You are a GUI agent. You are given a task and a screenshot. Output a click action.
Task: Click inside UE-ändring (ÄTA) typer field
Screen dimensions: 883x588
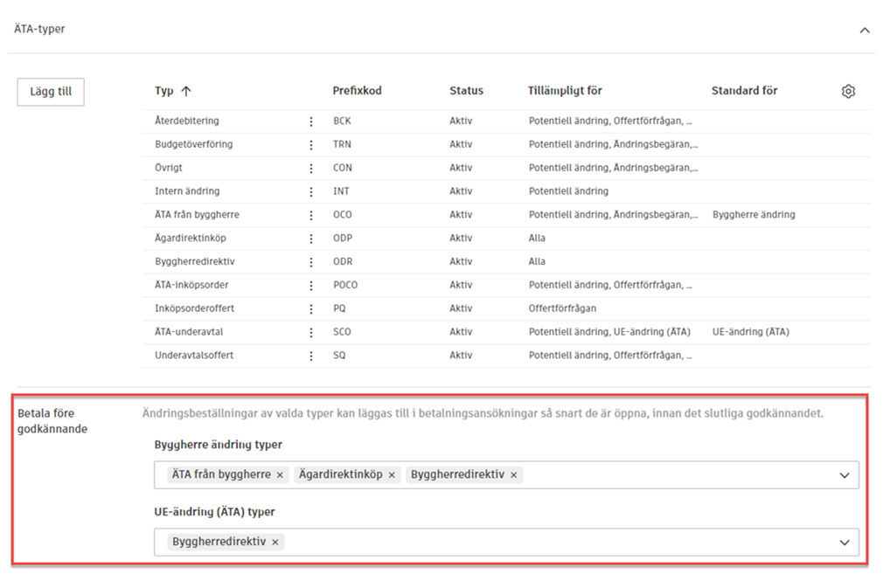tap(506, 542)
